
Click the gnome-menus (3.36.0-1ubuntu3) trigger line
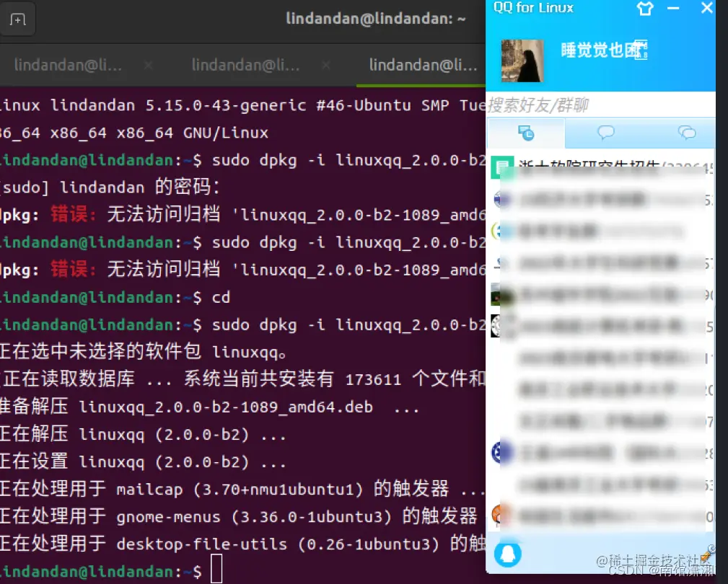pos(239,516)
